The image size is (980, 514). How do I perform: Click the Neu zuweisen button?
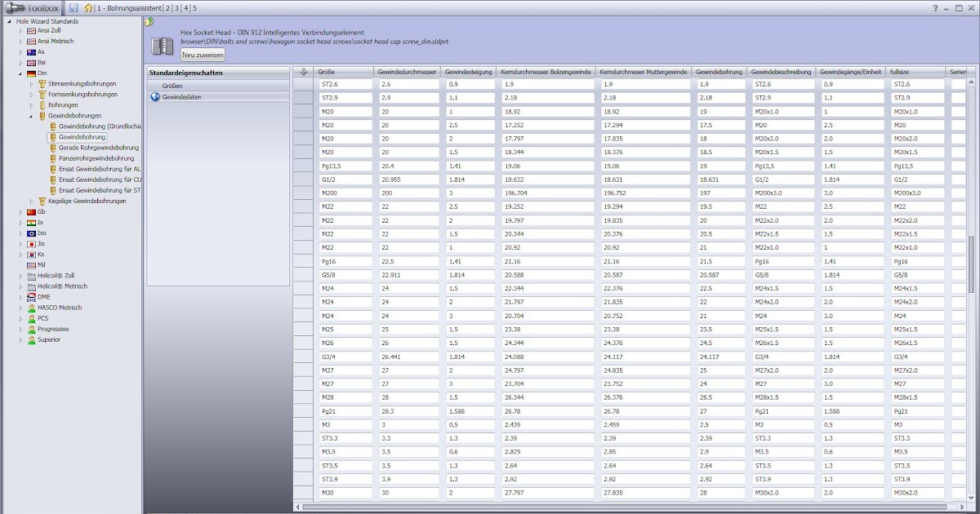point(203,55)
